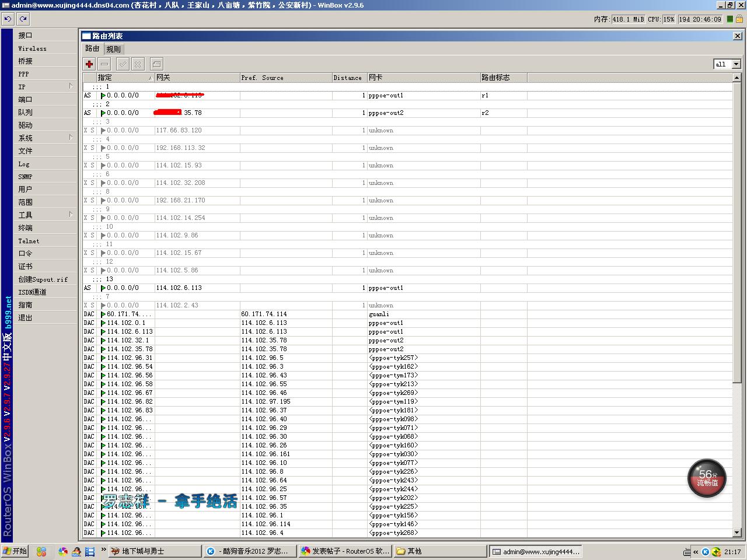Select route with routing mark r2
747x560 pixels.
click(x=407, y=113)
